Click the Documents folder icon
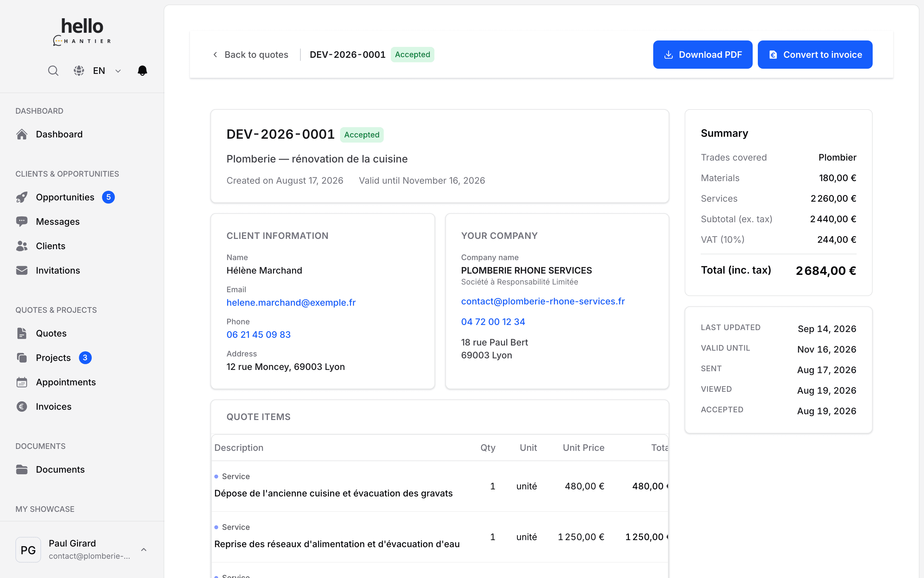Screen dimensions: 924x578 click(x=22, y=469)
